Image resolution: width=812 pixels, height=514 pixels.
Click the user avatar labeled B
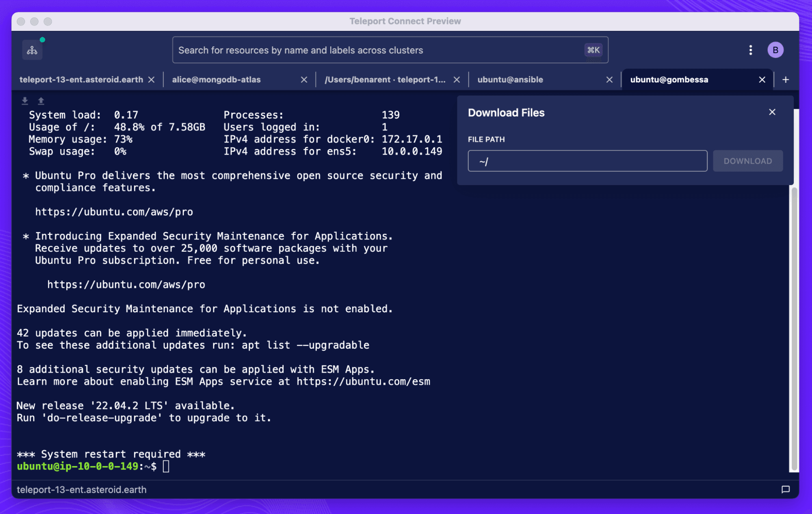tap(776, 50)
